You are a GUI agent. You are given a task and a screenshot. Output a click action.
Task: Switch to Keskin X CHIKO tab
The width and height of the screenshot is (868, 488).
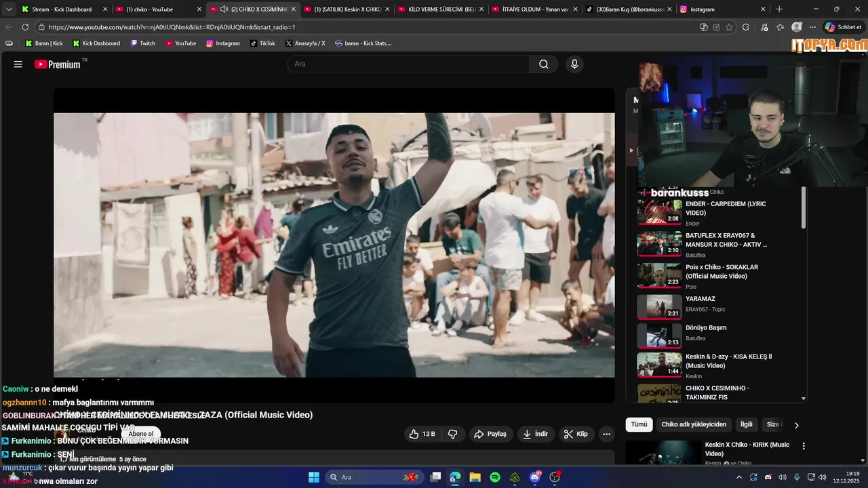click(347, 9)
